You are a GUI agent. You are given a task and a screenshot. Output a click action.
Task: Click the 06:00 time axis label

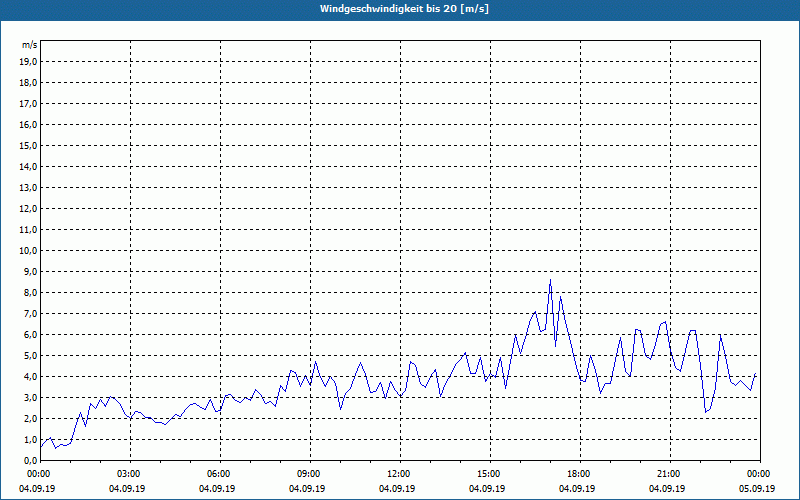point(220,474)
